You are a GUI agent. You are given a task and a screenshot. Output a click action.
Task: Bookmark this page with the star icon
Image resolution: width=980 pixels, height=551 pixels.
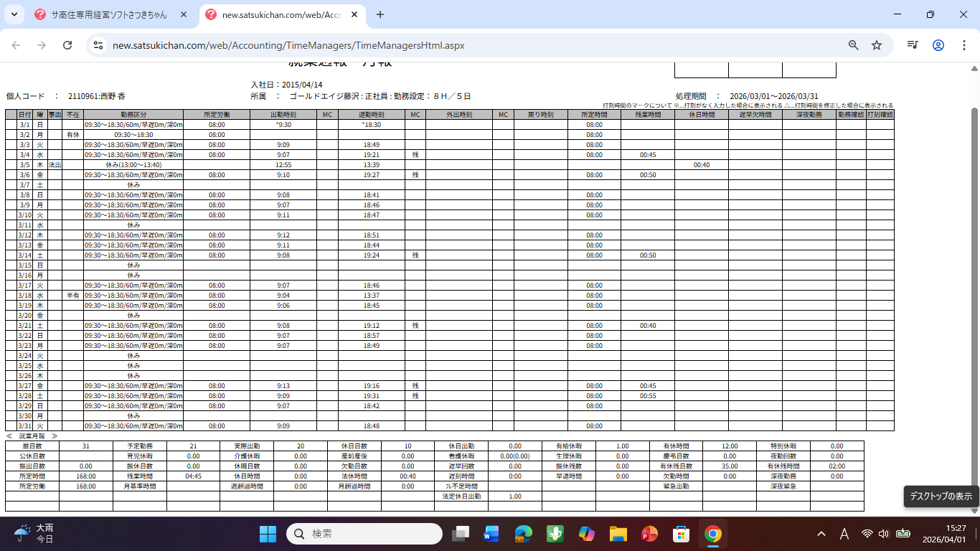point(877,45)
